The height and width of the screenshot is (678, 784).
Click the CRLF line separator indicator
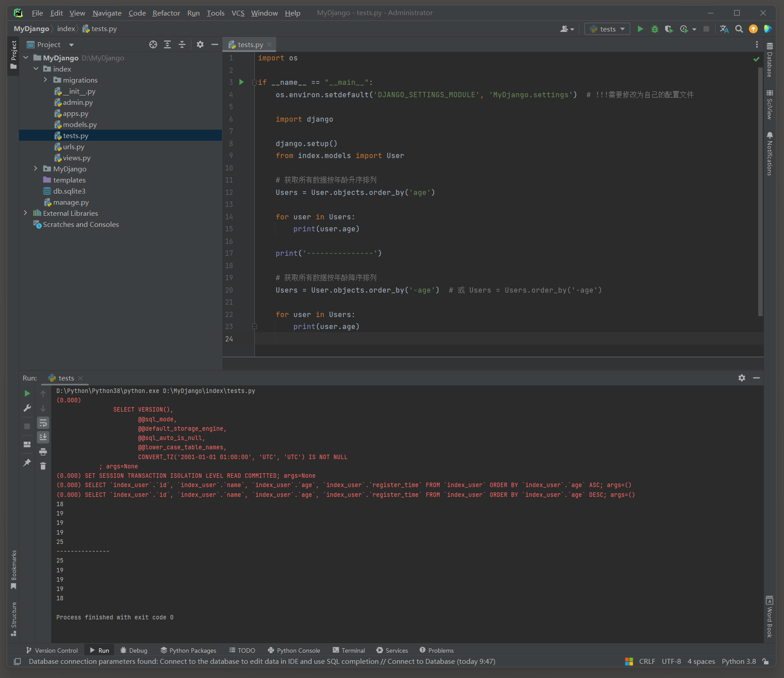[647, 661]
